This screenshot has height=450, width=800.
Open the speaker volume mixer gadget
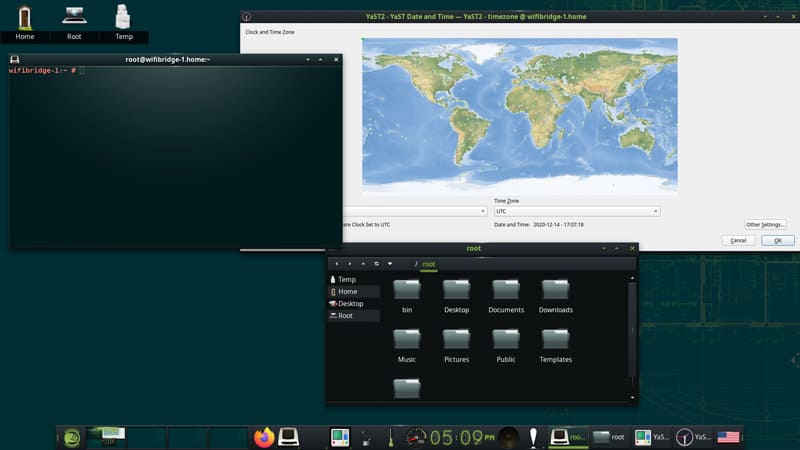508,437
